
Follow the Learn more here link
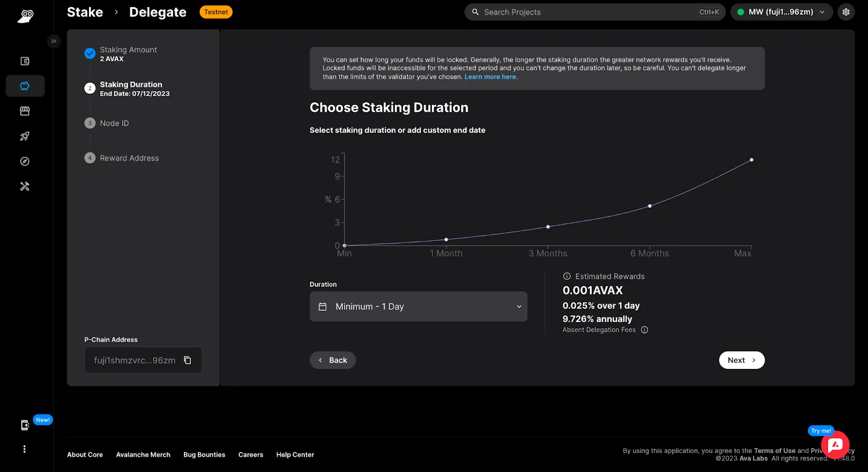[x=491, y=77]
